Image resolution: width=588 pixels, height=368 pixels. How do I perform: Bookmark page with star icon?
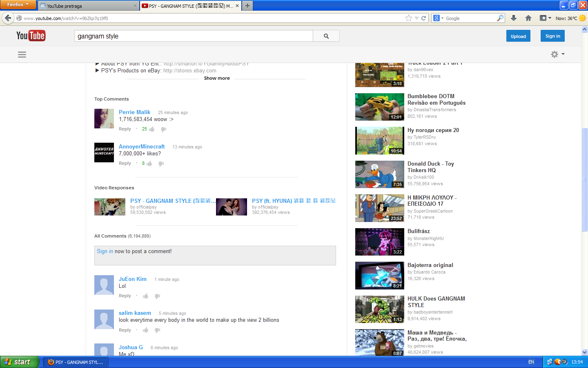click(x=409, y=18)
